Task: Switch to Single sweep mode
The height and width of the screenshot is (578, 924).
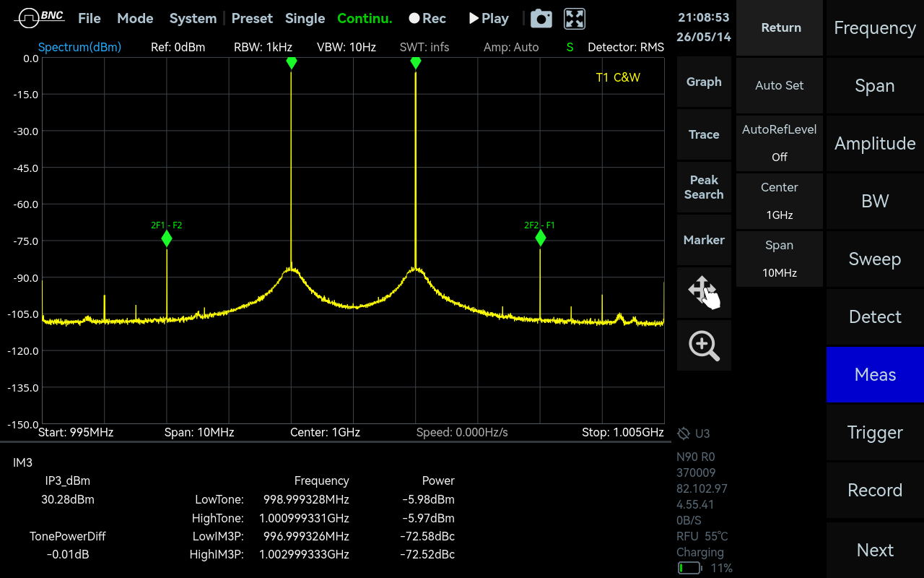Action: tap(305, 19)
